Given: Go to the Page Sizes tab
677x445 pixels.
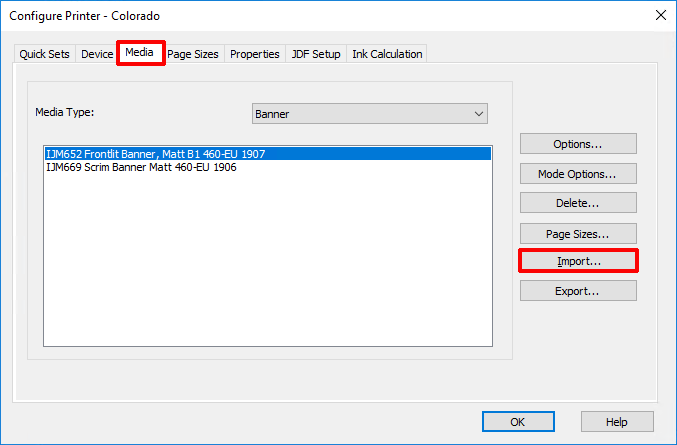Looking at the screenshot, I should 193,54.
